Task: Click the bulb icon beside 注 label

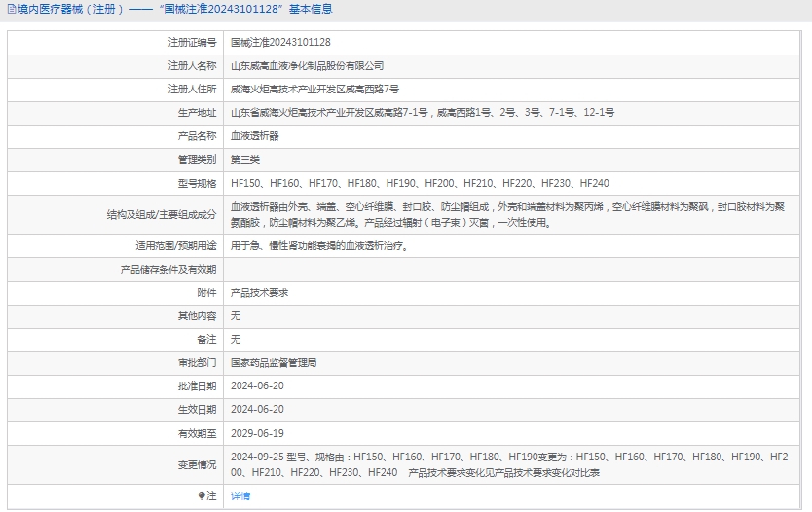Action: click(203, 495)
